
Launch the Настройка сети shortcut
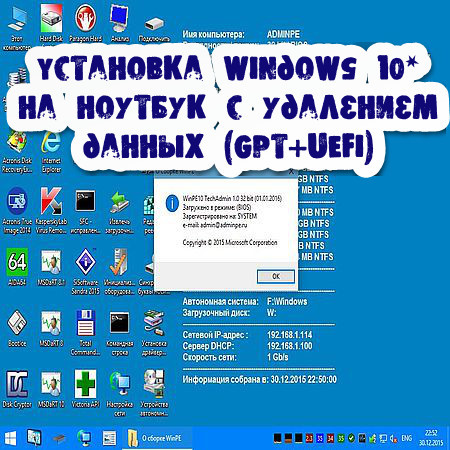(120, 393)
